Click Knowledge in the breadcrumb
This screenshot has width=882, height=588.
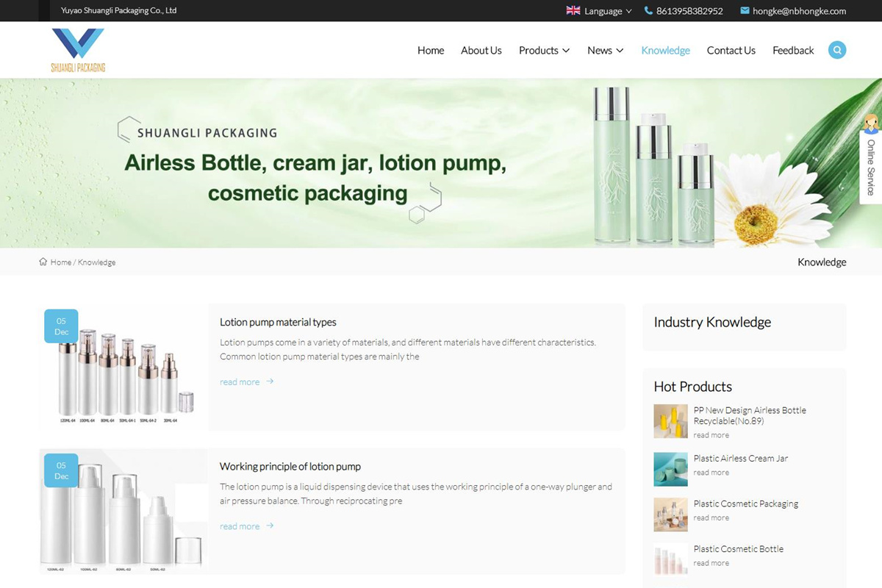[x=96, y=262]
